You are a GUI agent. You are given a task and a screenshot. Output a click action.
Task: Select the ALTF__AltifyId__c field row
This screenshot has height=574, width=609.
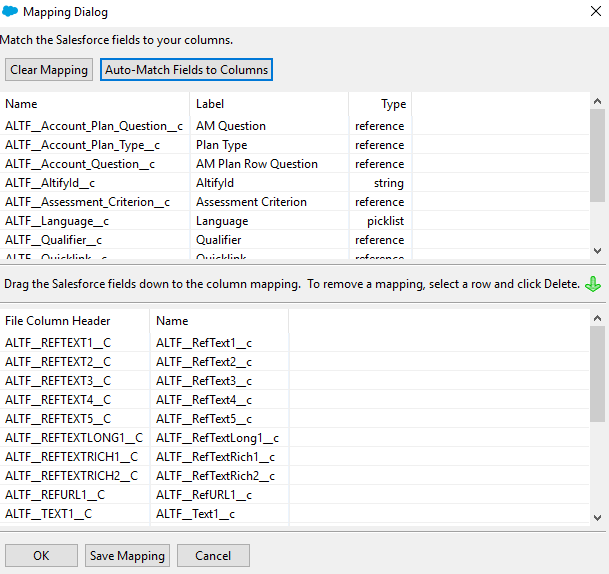click(294, 183)
